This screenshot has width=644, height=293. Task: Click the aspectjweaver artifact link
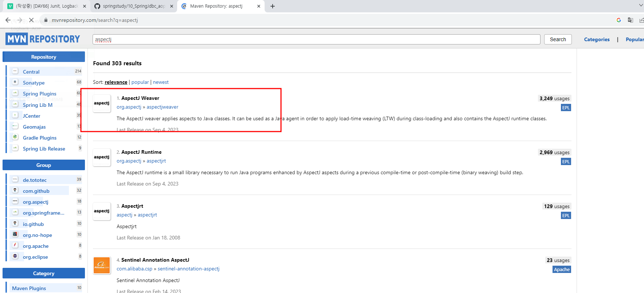coord(163,107)
